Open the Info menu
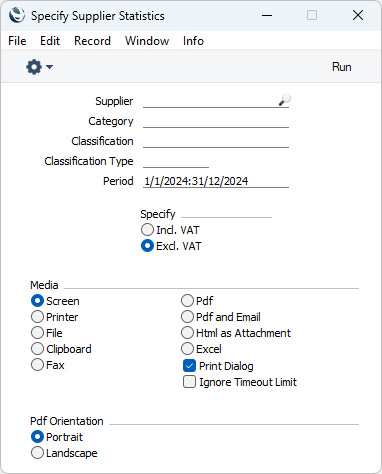This screenshot has width=382, height=474. pos(193,41)
